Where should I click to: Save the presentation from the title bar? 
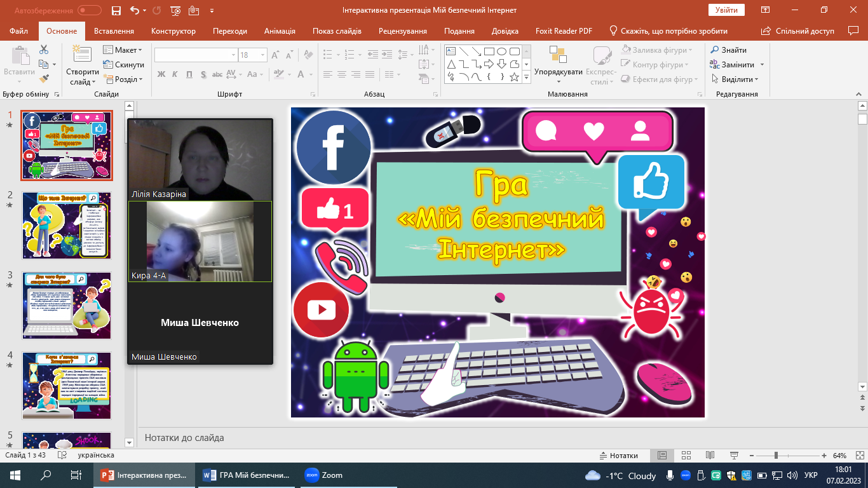[x=116, y=10]
